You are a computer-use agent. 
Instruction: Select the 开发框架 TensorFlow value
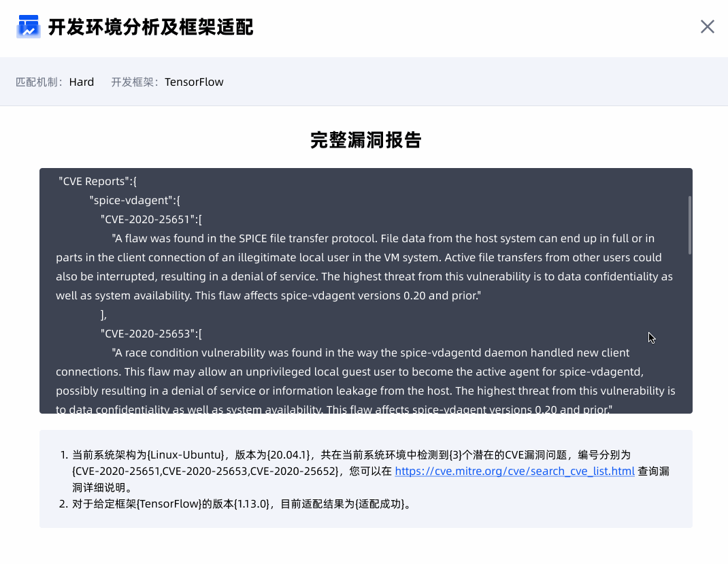pos(194,82)
